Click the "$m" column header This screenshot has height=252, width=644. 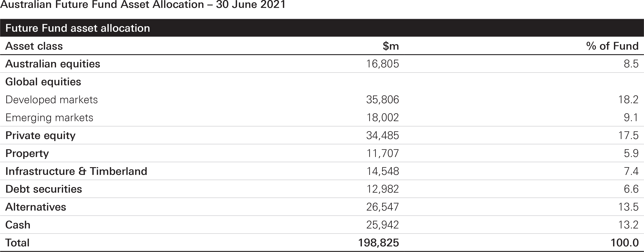pyautogui.click(x=390, y=46)
